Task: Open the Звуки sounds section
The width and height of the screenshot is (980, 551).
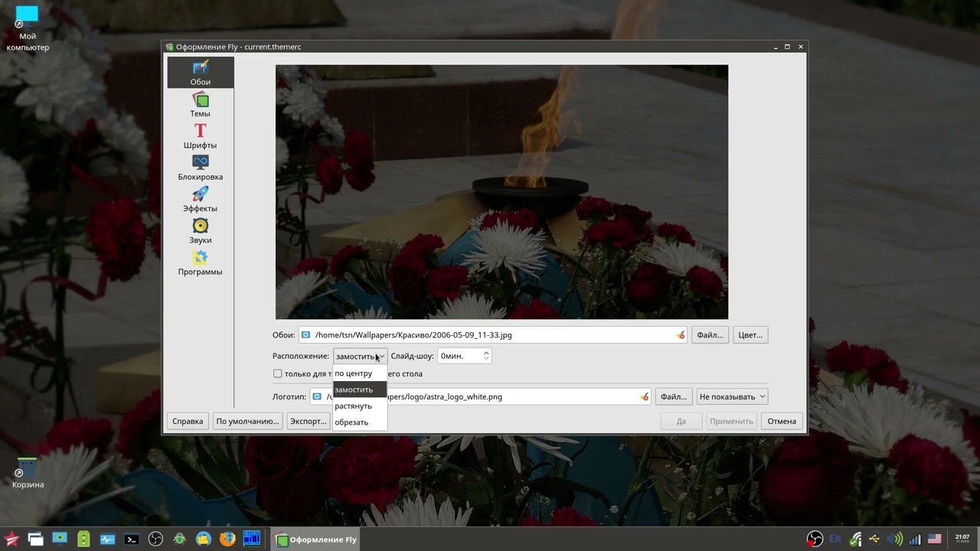Action: pyautogui.click(x=200, y=231)
